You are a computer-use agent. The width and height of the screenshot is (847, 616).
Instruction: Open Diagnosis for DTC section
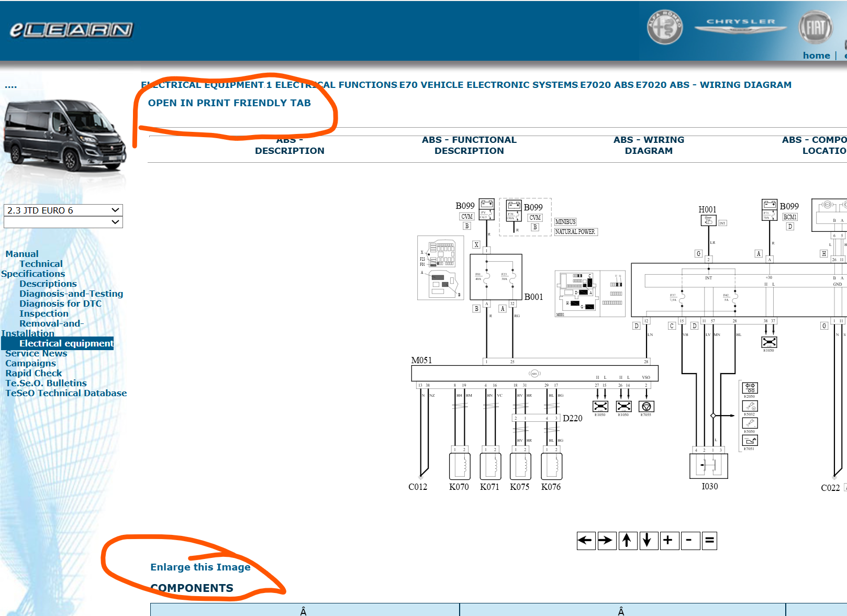(x=61, y=304)
